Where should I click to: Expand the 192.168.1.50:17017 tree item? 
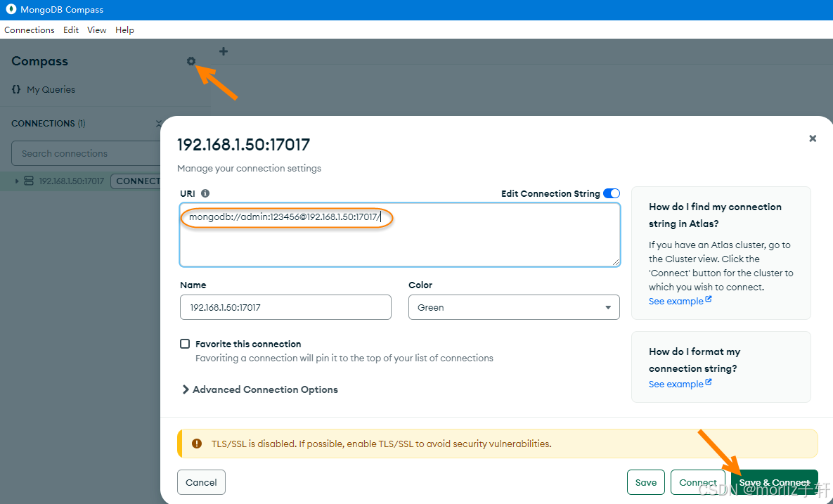[17, 181]
